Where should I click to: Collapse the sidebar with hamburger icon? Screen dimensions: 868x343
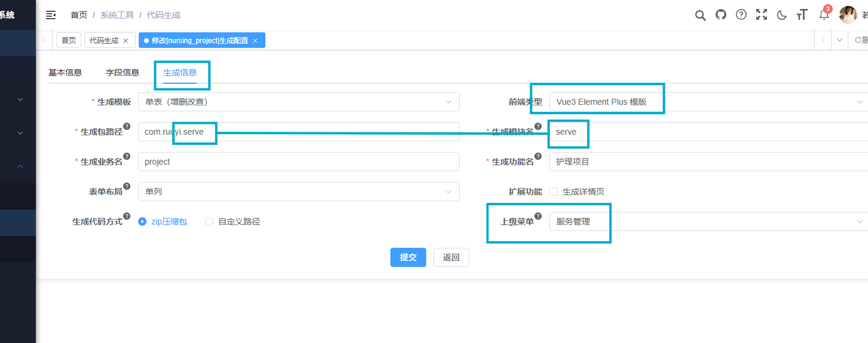coord(51,15)
